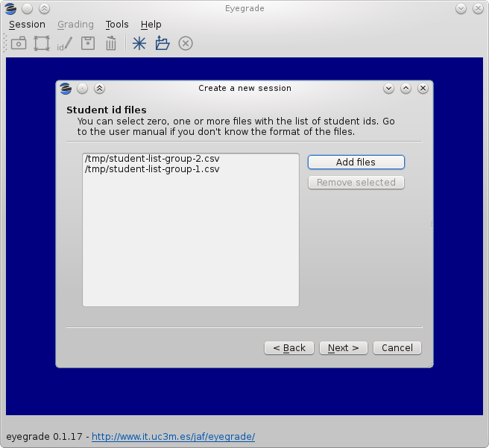Click the Eyegrade logo in main title bar

pyautogui.click(x=10, y=9)
